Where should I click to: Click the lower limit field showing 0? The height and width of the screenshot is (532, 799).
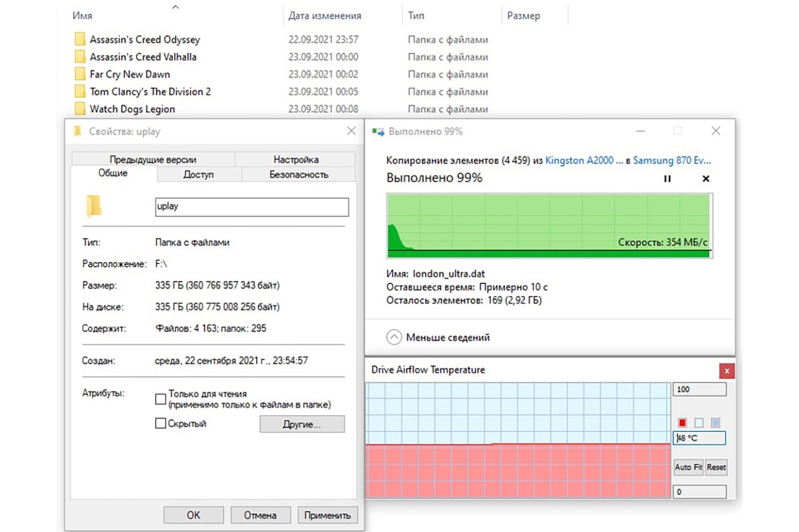click(699, 492)
